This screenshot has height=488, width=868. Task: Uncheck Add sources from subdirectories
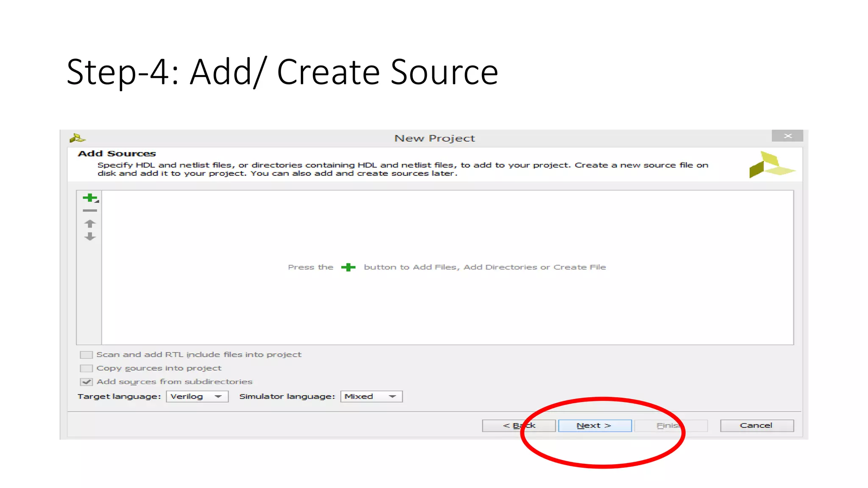(x=86, y=382)
